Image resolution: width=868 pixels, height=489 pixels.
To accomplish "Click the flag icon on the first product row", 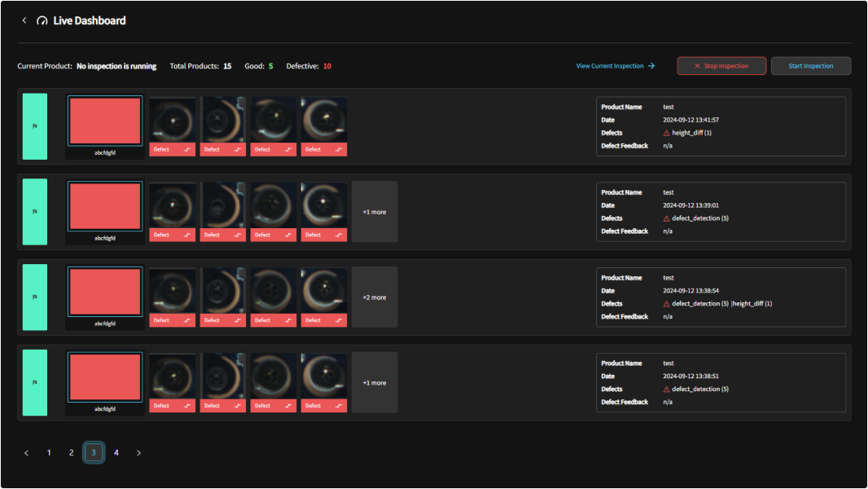I will pyautogui.click(x=34, y=126).
